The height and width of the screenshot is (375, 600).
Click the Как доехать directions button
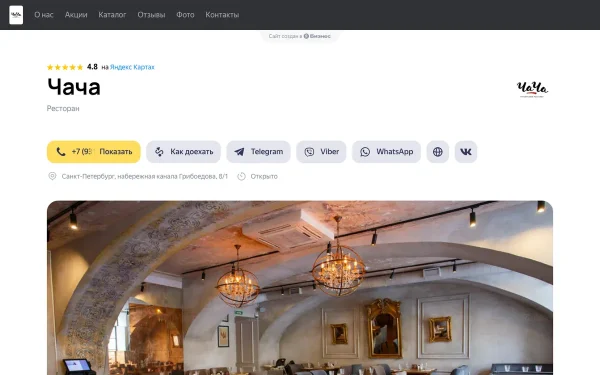(184, 152)
